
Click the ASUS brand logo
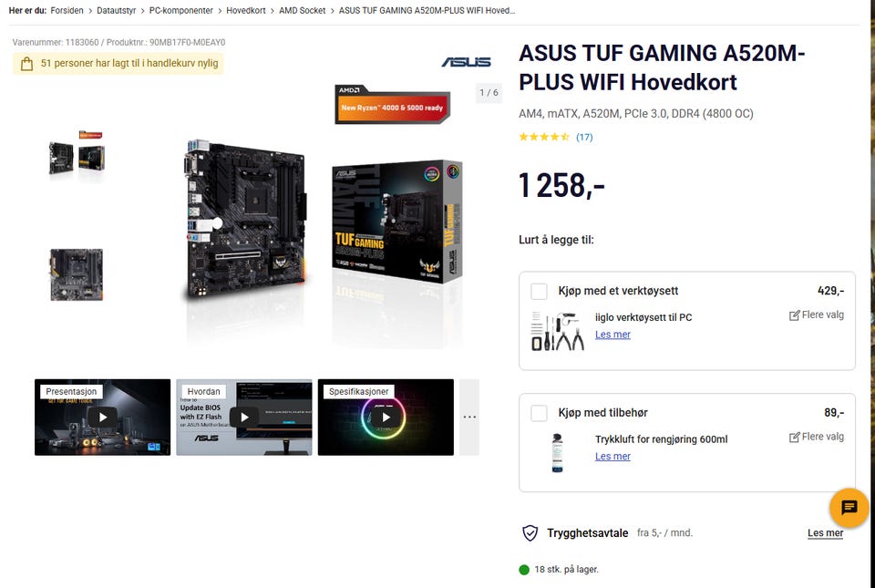(467, 62)
